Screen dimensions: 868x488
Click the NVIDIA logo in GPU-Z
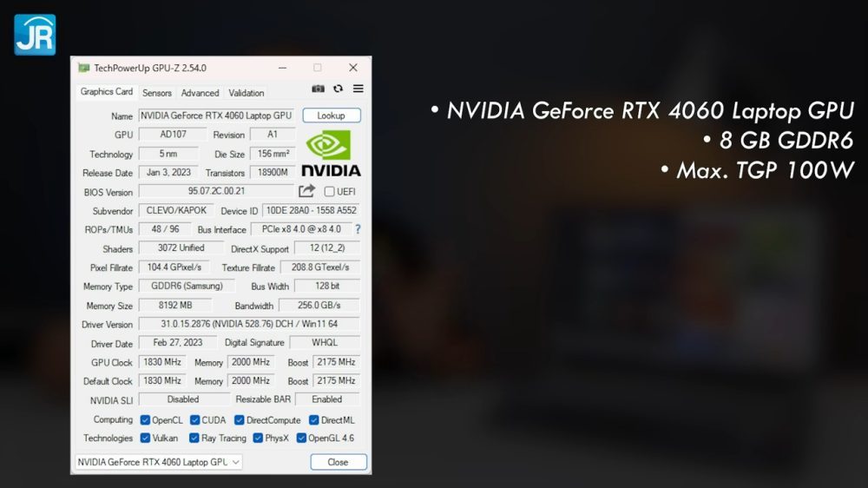[331, 154]
